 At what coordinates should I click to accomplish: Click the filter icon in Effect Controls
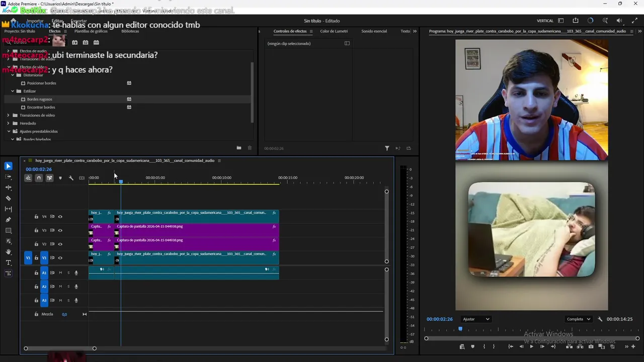coord(387,148)
